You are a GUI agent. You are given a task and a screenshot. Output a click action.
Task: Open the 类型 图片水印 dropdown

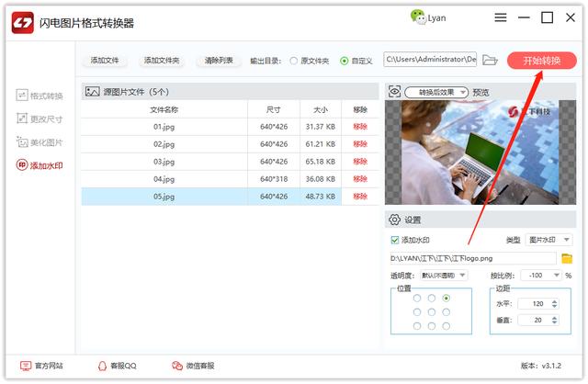coord(549,240)
